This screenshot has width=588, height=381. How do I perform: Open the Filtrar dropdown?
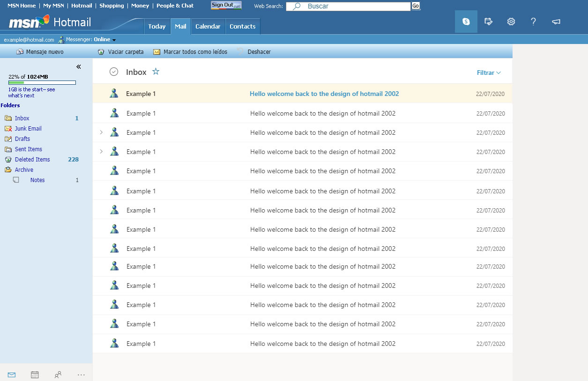click(488, 73)
